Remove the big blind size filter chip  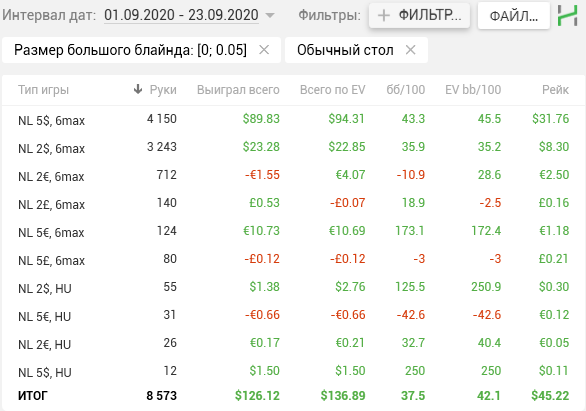(264, 50)
